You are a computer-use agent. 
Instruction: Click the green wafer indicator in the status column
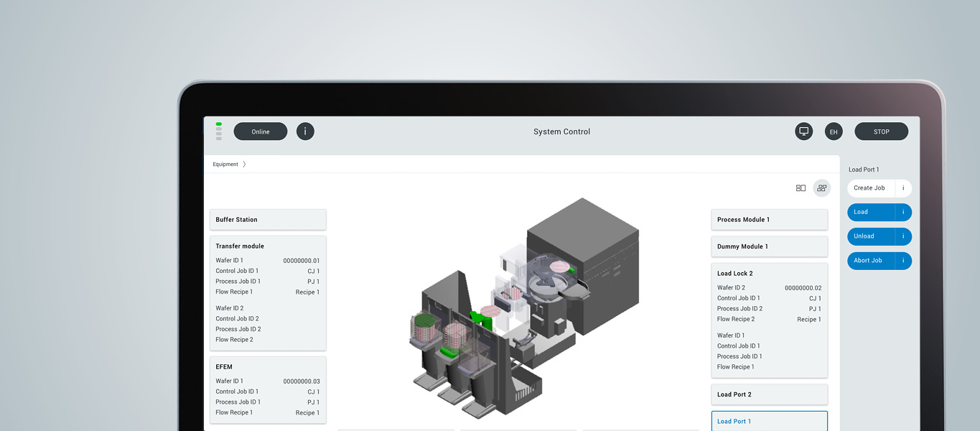218,123
